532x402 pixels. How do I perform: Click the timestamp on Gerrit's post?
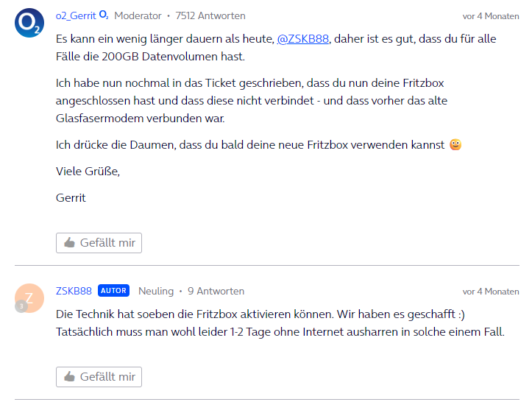[x=491, y=16]
